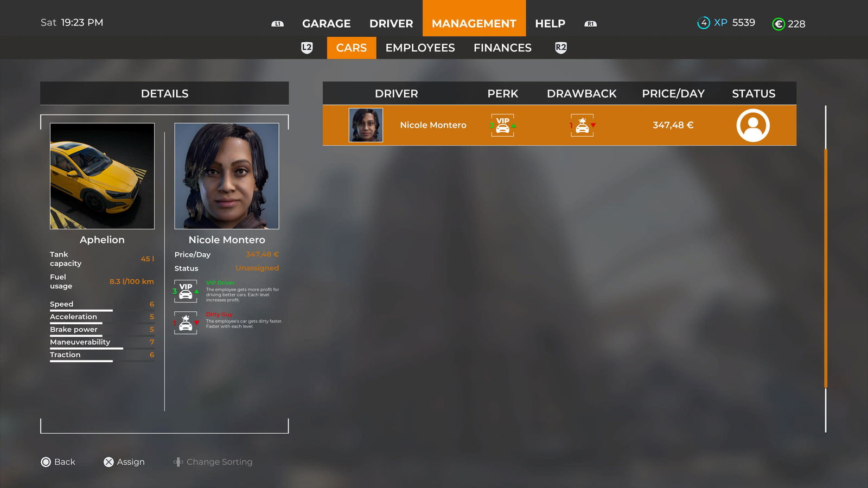Open the Garage tab

point(326,24)
